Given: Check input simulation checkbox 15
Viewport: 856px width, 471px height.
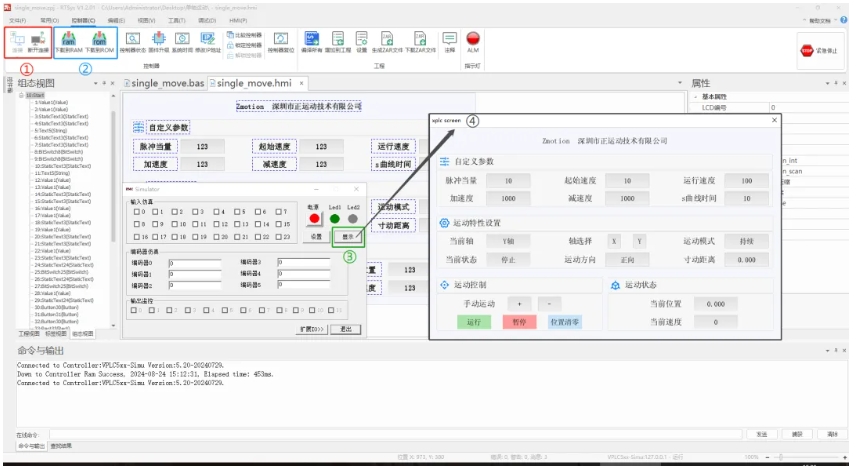Looking at the screenshot, I should pyautogui.click(x=278, y=224).
